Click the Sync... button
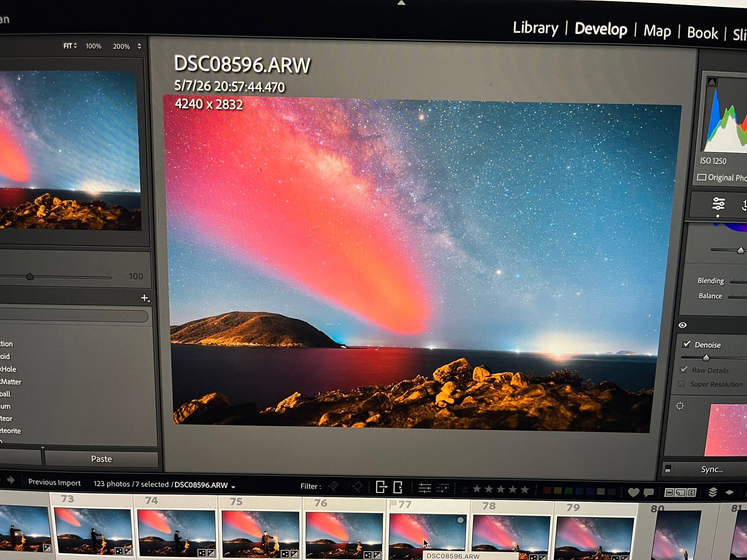Image resolution: width=747 pixels, height=560 pixels. (711, 469)
